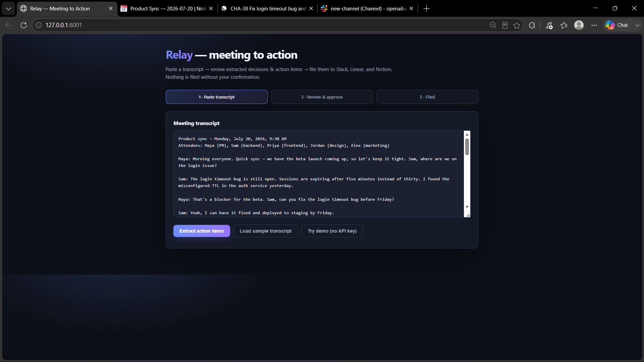
Task: Select step 1 Paste transcript
Action: click(217, 97)
